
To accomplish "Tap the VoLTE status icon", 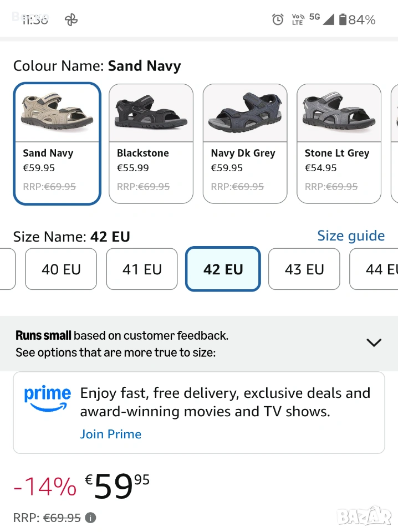I will click(x=298, y=20).
